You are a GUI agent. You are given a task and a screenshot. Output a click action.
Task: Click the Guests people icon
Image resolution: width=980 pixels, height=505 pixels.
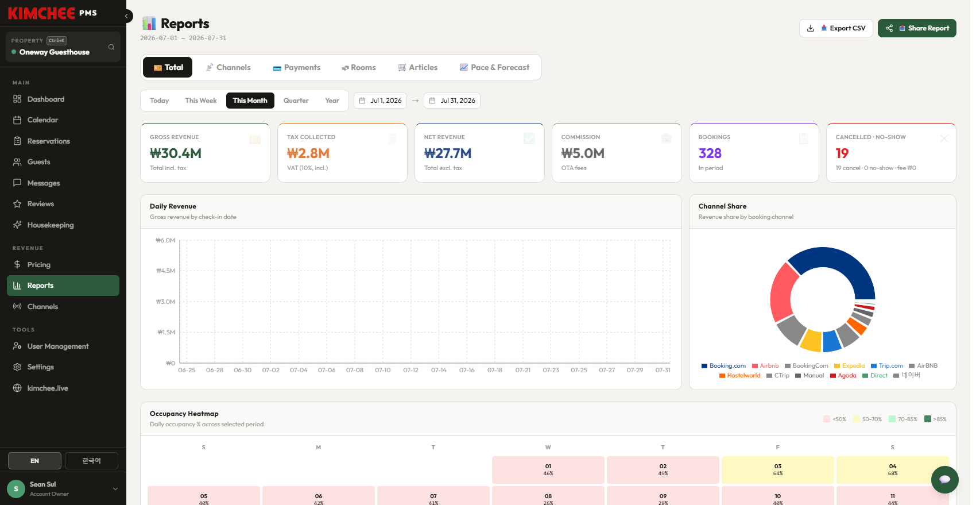tap(17, 162)
